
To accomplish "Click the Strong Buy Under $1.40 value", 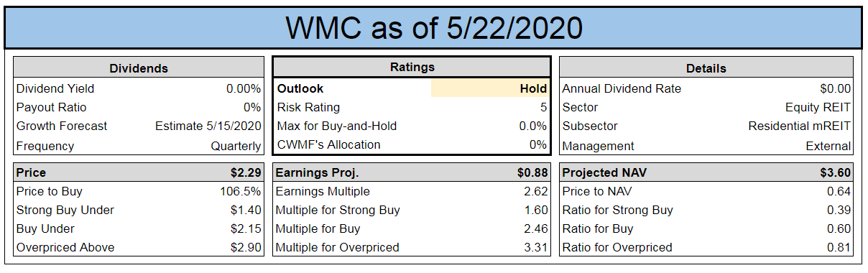I will tap(246, 210).
